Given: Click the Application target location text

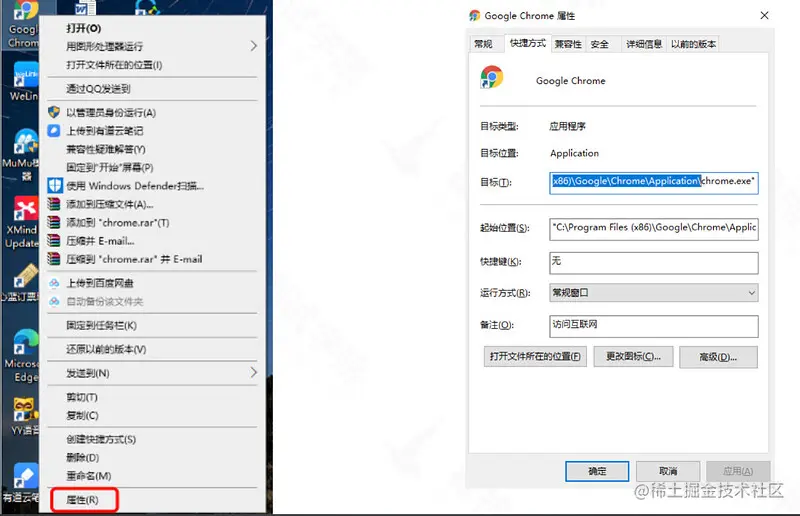Looking at the screenshot, I should [574, 153].
